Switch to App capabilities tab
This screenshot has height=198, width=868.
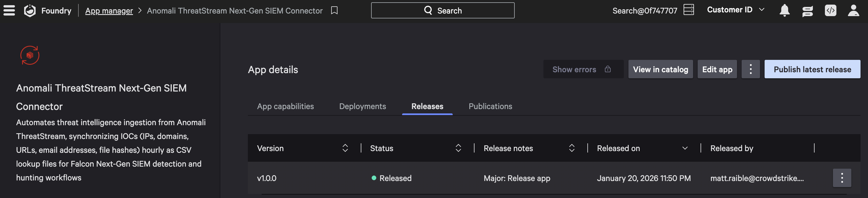click(286, 106)
